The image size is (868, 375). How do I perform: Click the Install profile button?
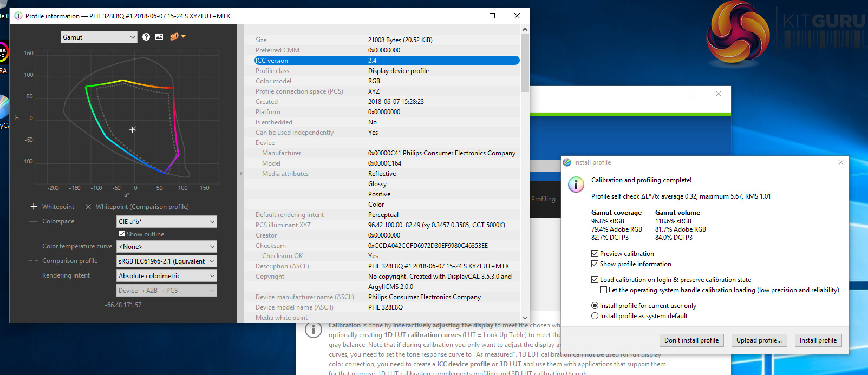(x=818, y=340)
